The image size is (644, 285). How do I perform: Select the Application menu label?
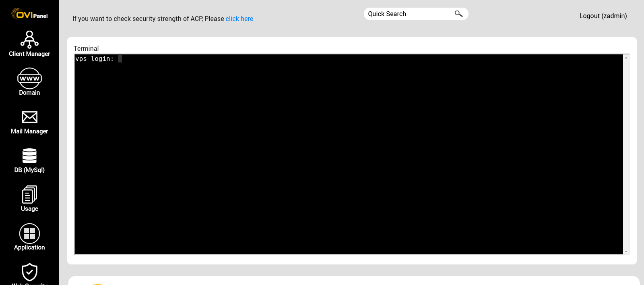(x=29, y=248)
